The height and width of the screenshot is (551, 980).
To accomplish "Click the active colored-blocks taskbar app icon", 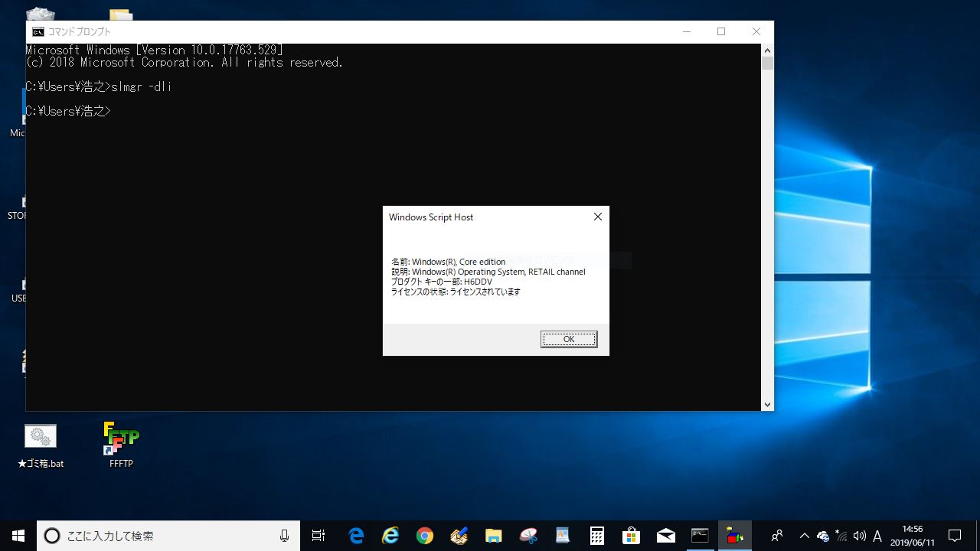I will click(x=735, y=536).
